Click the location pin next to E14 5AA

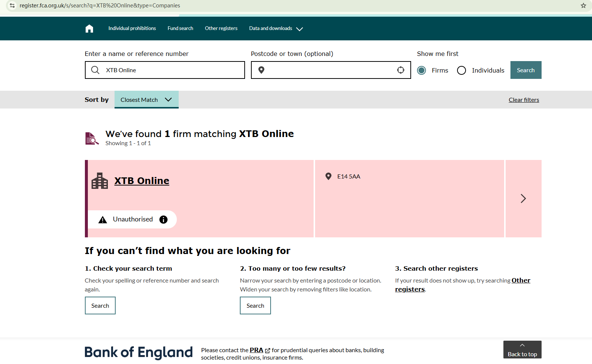[x=328, y=176]
